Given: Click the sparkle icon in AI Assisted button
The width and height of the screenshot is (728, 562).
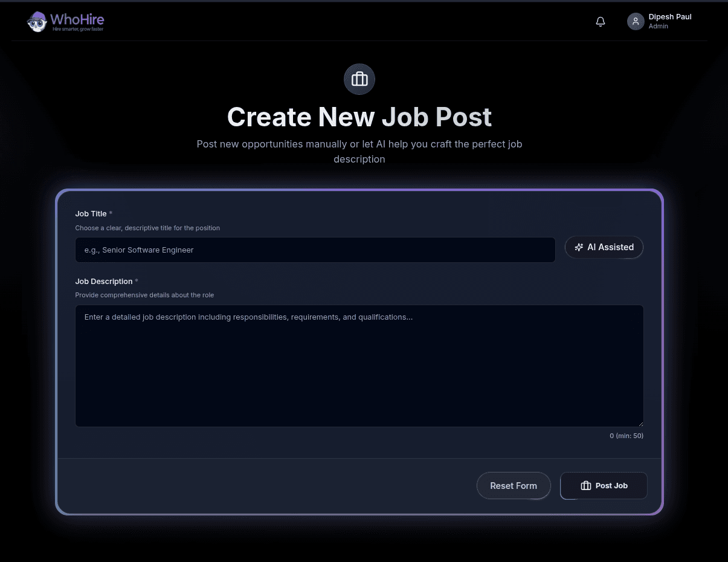Looking at the screenshot, I should 579,247.
